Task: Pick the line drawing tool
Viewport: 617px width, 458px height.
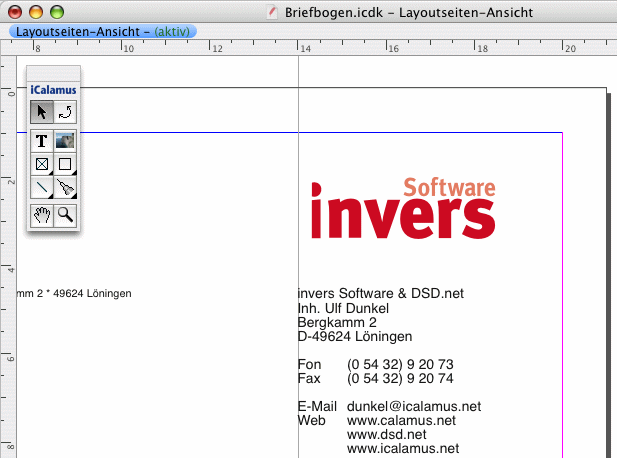Action: click(42, 187)
